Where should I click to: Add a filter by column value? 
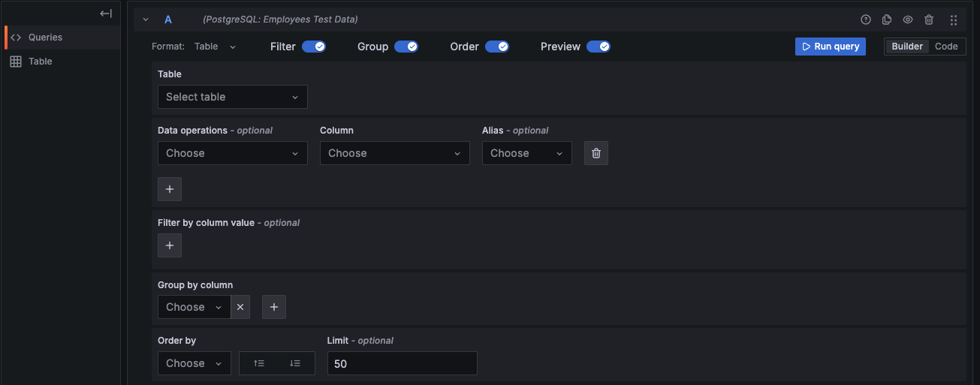click(x=170, y=245)
